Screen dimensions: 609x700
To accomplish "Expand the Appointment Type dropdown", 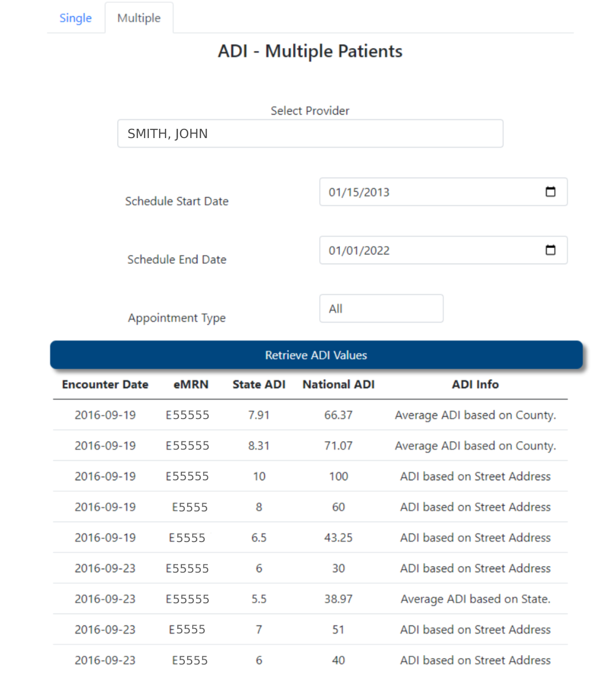I will coord(381,309).
